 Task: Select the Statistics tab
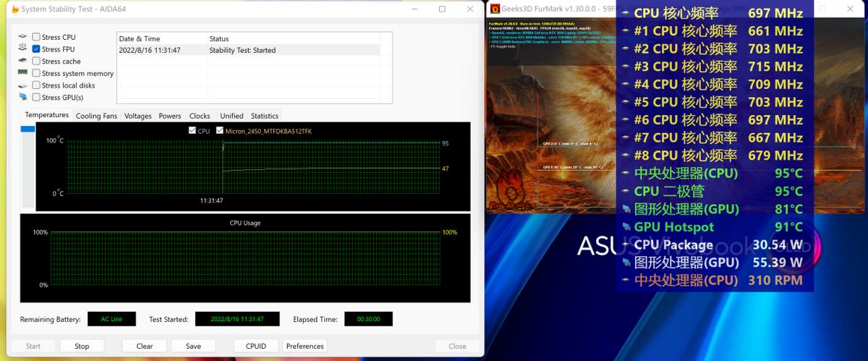coord(264,116)
